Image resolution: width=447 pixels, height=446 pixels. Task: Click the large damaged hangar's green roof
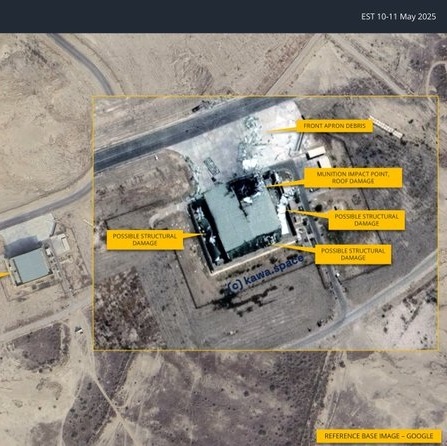(x=242, y=217)
